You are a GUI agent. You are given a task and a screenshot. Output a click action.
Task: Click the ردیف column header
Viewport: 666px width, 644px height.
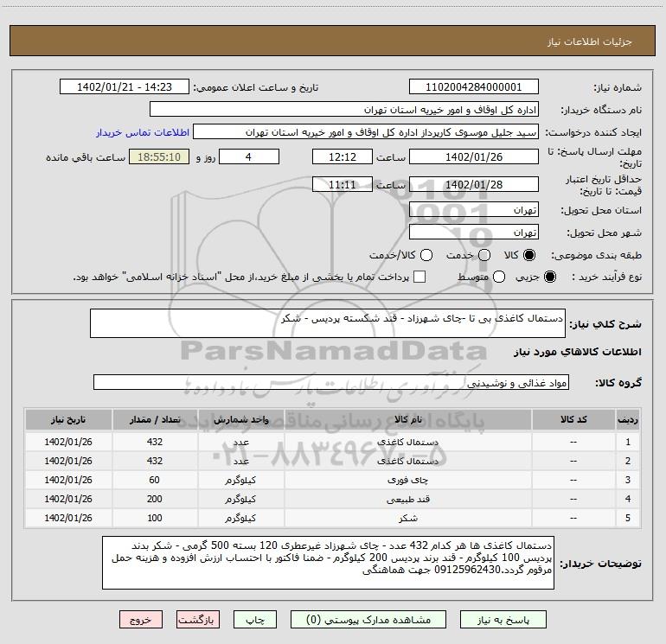tap(628, 419)
